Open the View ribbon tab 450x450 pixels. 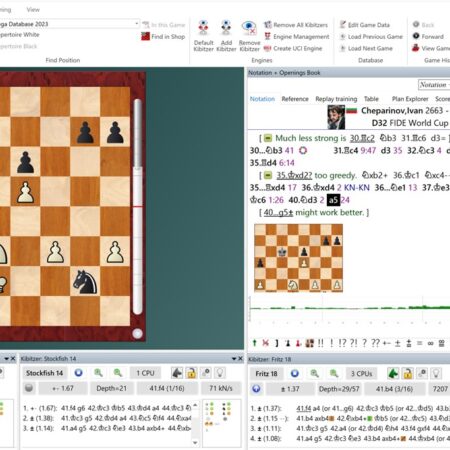point(33,10)
